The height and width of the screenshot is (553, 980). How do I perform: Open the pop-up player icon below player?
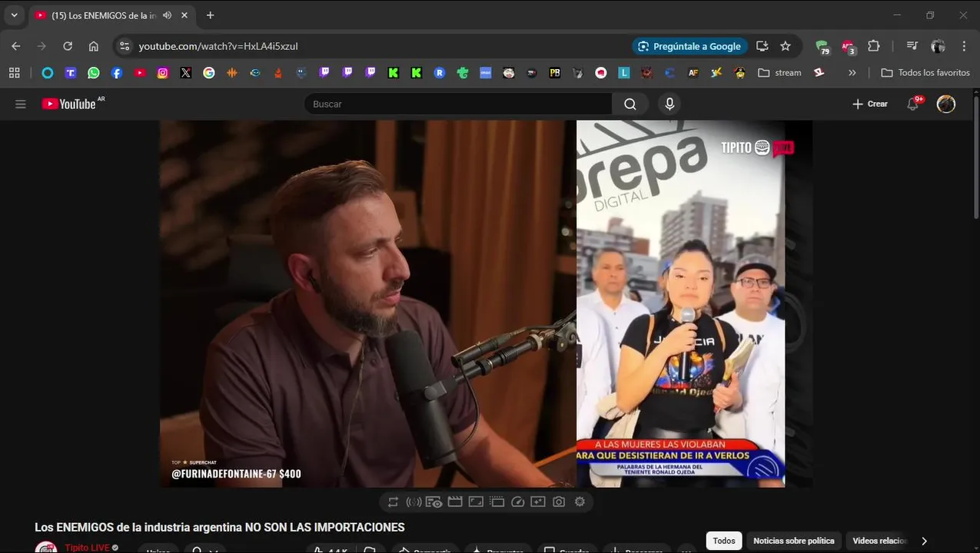(x=497, y=502)
